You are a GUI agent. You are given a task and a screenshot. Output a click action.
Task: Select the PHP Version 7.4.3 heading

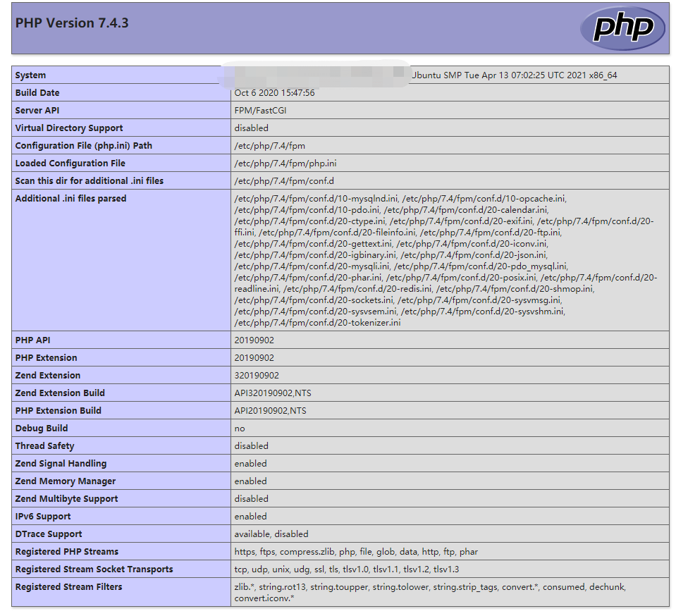coord(72,23)
